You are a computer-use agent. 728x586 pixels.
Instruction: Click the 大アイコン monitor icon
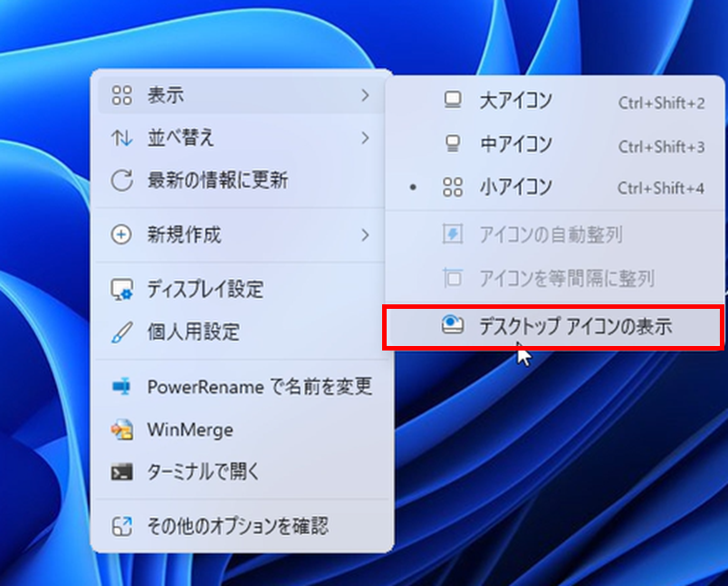(x=453, y=101)
